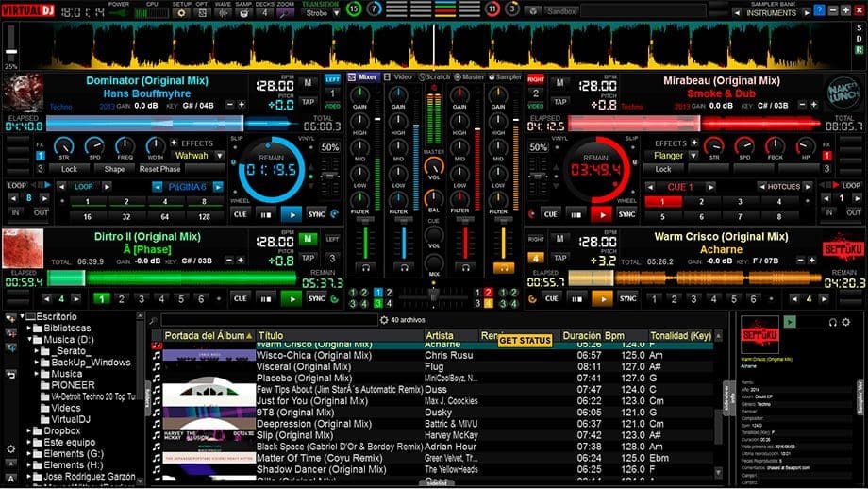
Task: Raise key with plus on Dominator deck
Action: (242, 105)
